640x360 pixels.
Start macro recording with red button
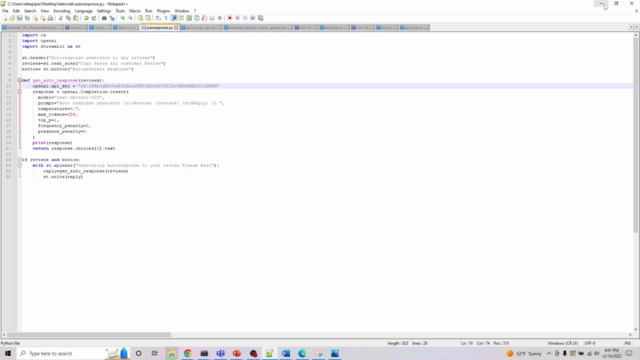[230, 18]
